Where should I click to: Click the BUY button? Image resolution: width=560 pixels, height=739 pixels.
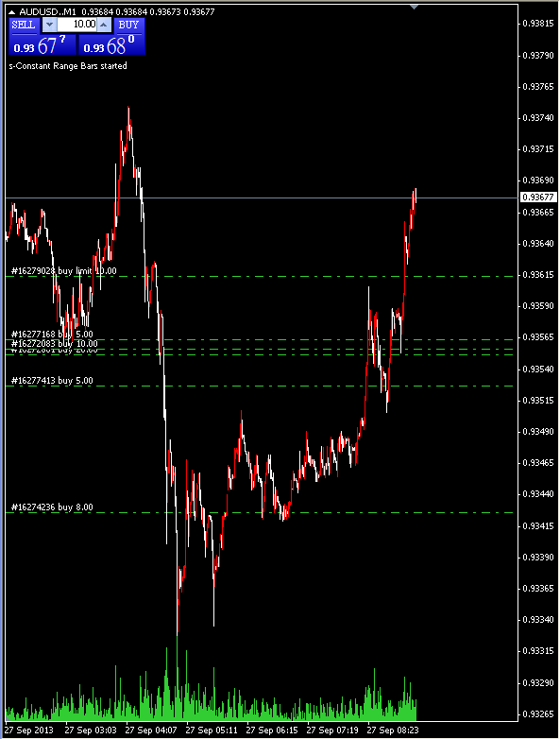pyautogui.click(x=128, y=25)
